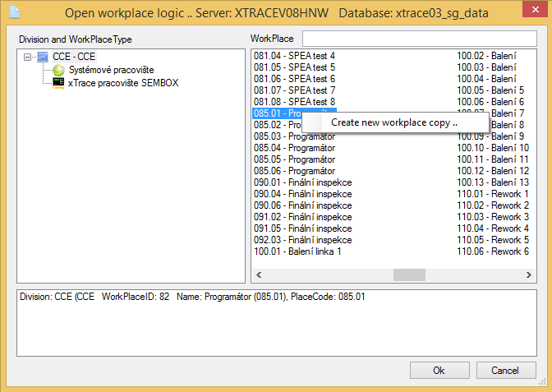Select 092.03 - Finální inspekce entry
The height and width of the screenshot is (392, 552).
(302, 240)
